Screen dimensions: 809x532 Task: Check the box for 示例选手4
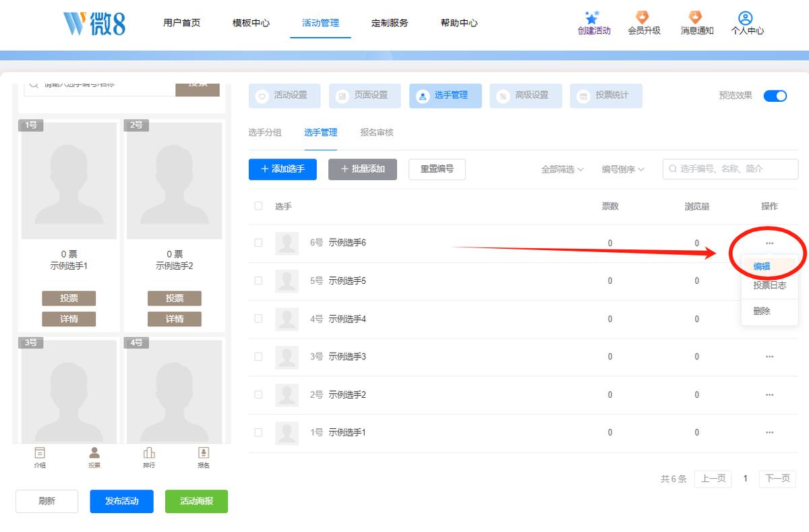click(258, 318)
